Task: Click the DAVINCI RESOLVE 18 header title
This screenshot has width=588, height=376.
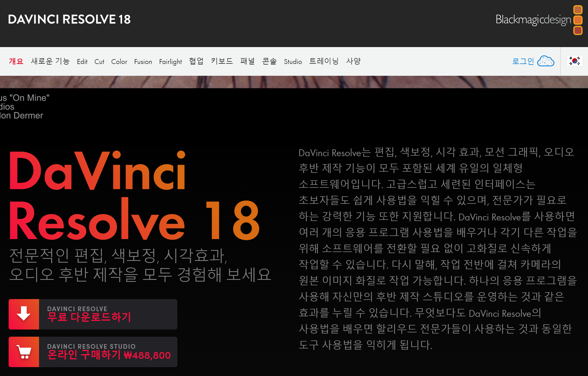Action: [69, 20]
